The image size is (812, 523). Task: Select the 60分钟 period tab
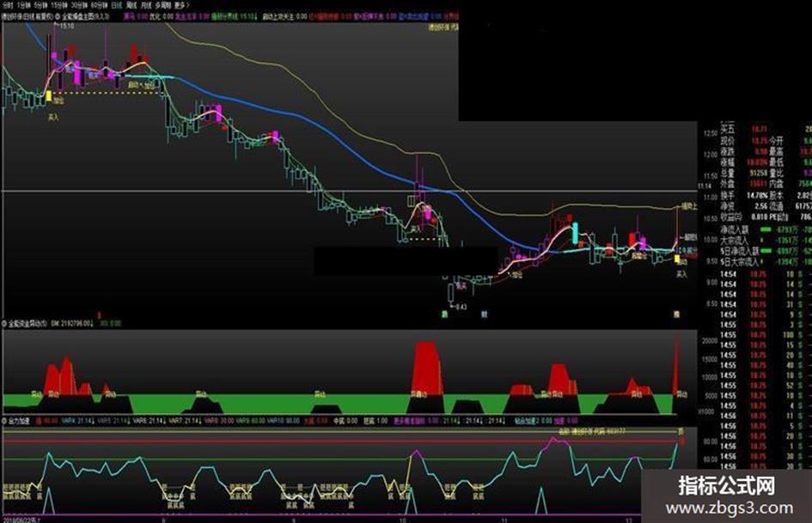point(100,4)
